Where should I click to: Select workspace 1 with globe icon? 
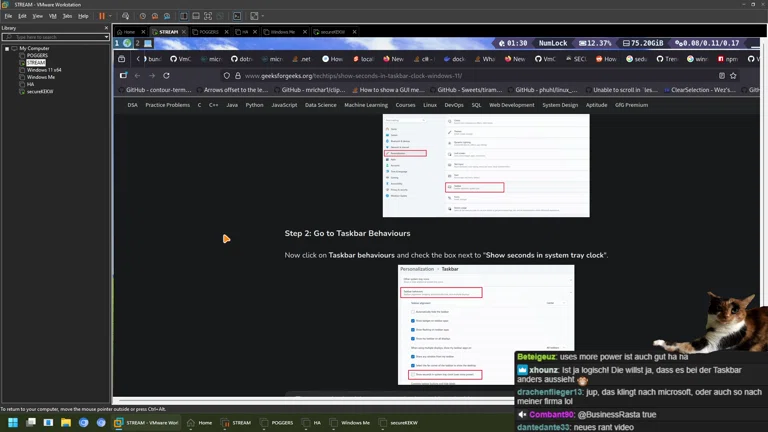tap(123, 43)
